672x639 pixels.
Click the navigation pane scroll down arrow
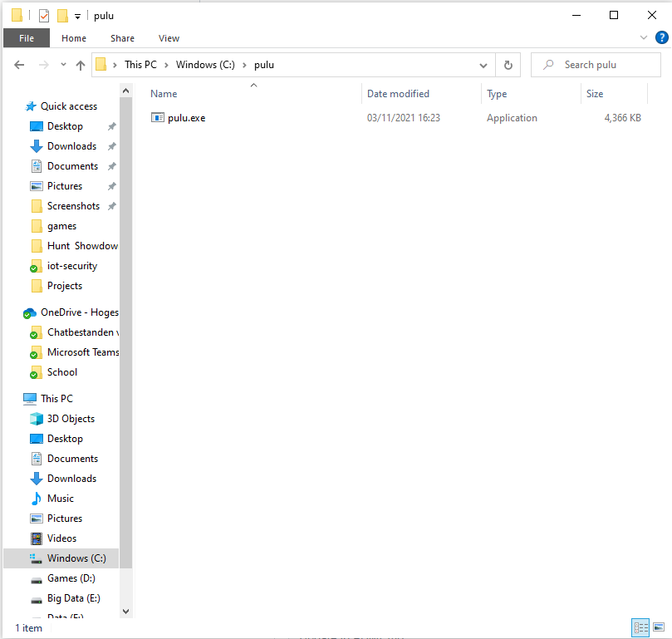[x=125, y=611]
